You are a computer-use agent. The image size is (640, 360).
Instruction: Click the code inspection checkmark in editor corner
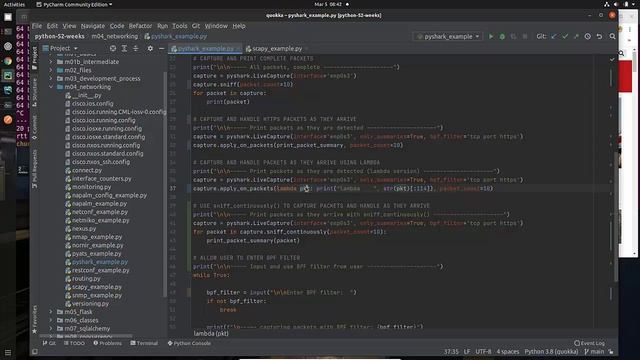[612, 59]
